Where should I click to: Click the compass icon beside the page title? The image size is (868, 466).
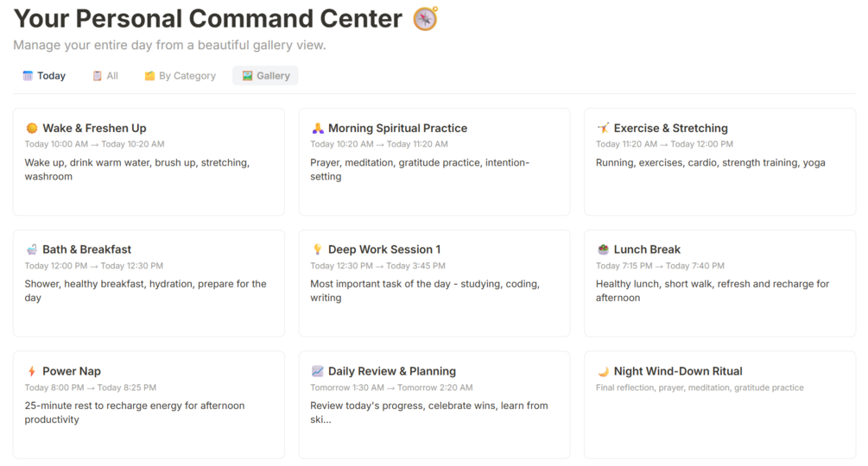425,18
